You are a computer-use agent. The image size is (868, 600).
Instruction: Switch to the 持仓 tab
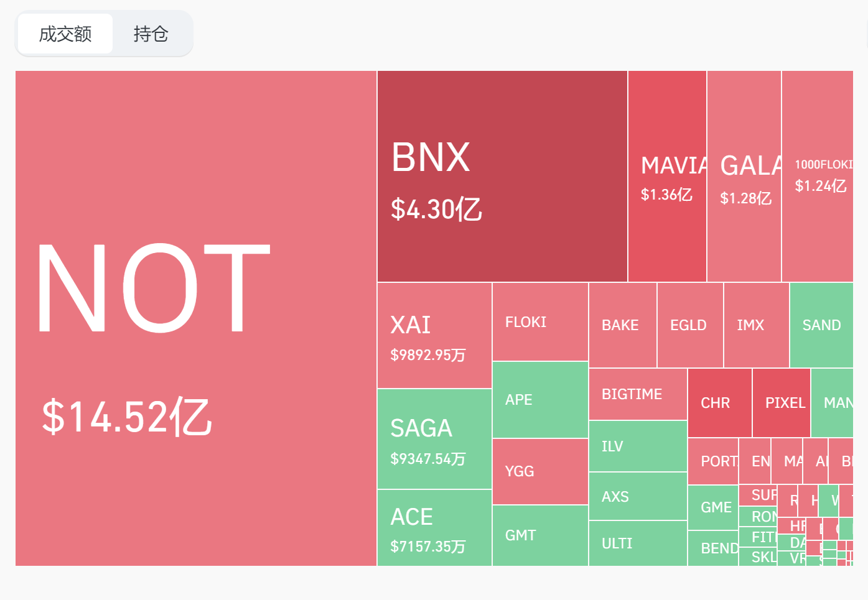[x=151, y=34]
